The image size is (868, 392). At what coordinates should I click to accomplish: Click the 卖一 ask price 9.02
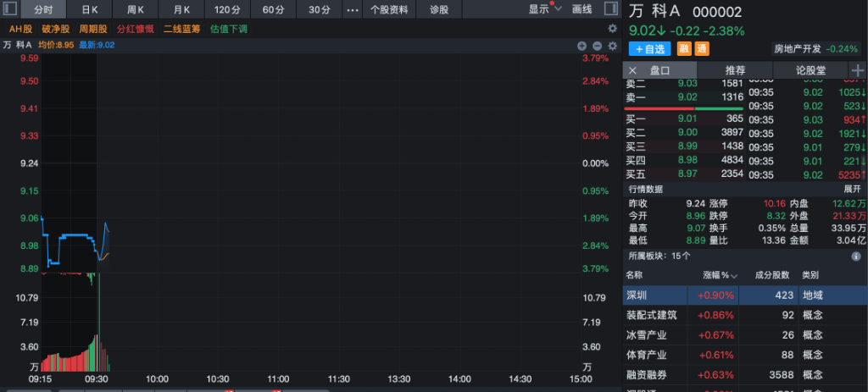(687, 97)
